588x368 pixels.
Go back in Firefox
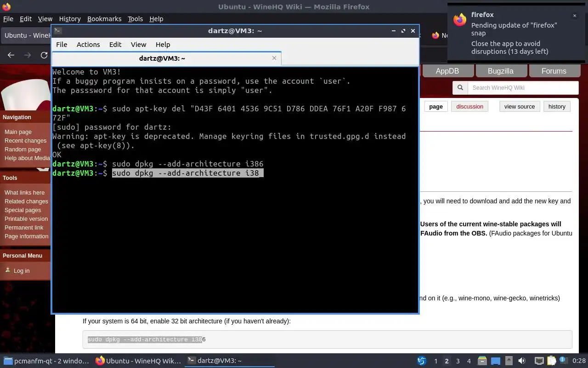point(11,55)
